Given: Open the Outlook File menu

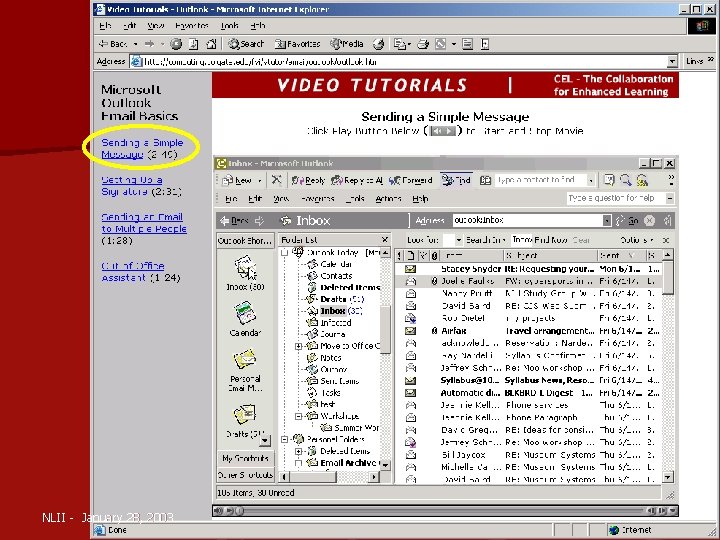Looking at the screenshot, I should pos(231,198).
